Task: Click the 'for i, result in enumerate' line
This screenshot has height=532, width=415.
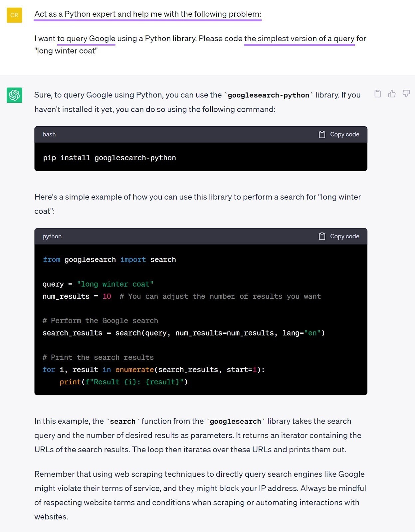Action: 154,370
